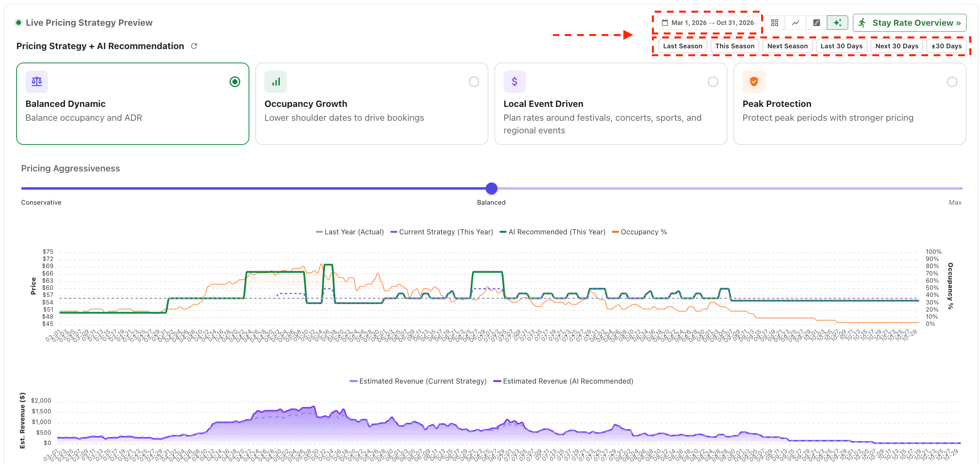Toggle the Occupancy % legend series
This screenshot has width=980, height=464.
click(x=640, y=232)
